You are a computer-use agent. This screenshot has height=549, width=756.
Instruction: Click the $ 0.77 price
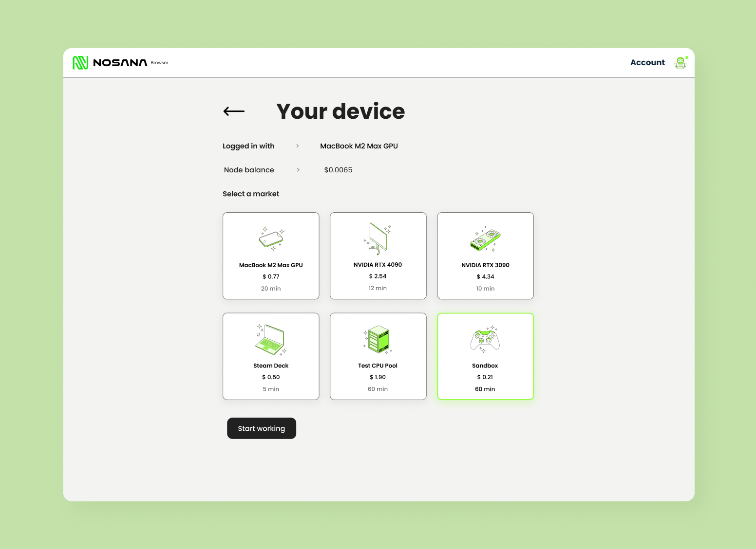click(271, 276)
